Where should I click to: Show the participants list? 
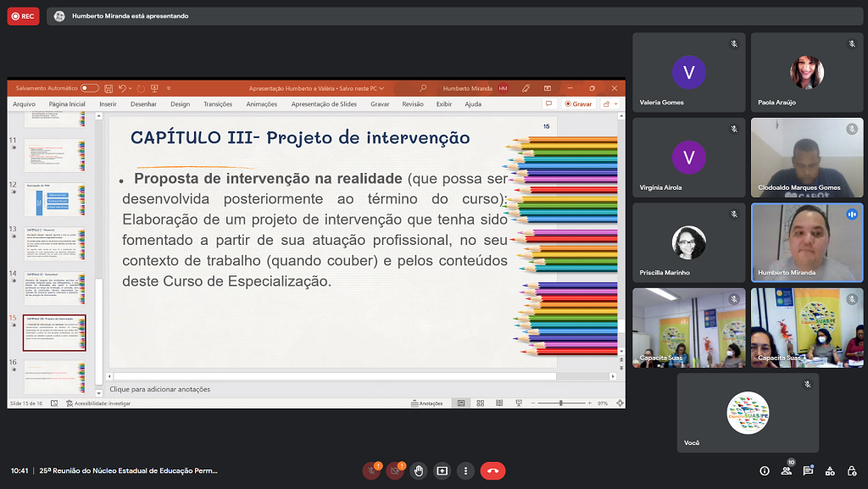(x=787, y=471)
